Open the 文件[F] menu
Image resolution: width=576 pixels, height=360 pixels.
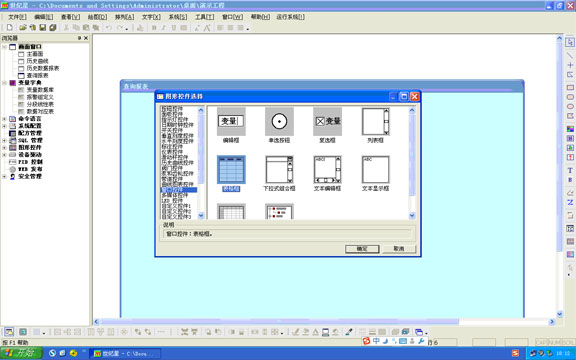(17, 17)
